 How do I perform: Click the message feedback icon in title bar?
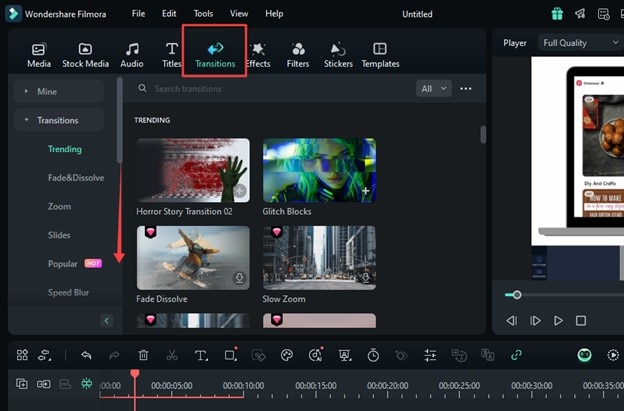click(x=603, y=14)
